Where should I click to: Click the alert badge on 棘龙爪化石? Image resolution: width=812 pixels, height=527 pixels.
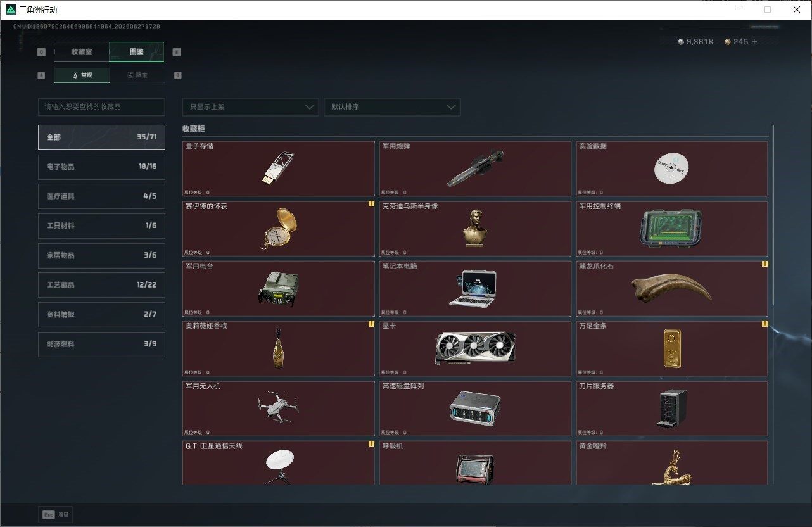click(764, 264)
